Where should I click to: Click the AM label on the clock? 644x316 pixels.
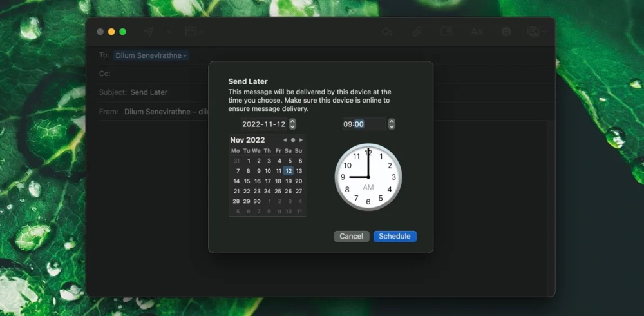(x=368, y=187)
